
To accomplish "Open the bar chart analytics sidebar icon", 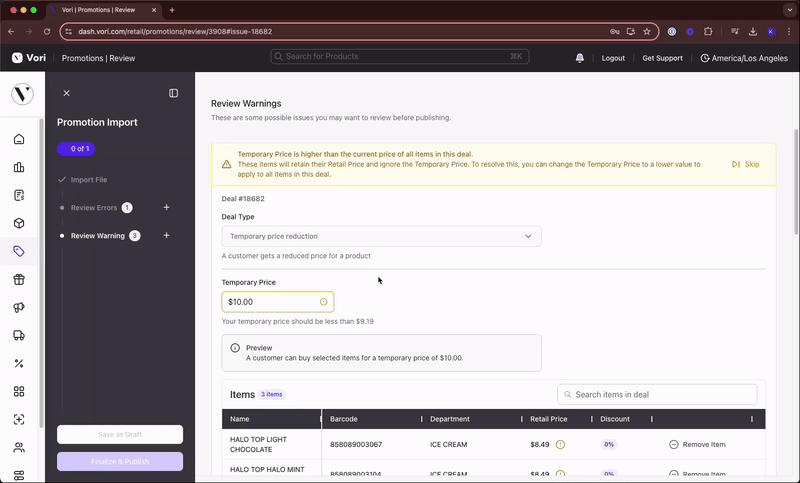I will point(19,167).
